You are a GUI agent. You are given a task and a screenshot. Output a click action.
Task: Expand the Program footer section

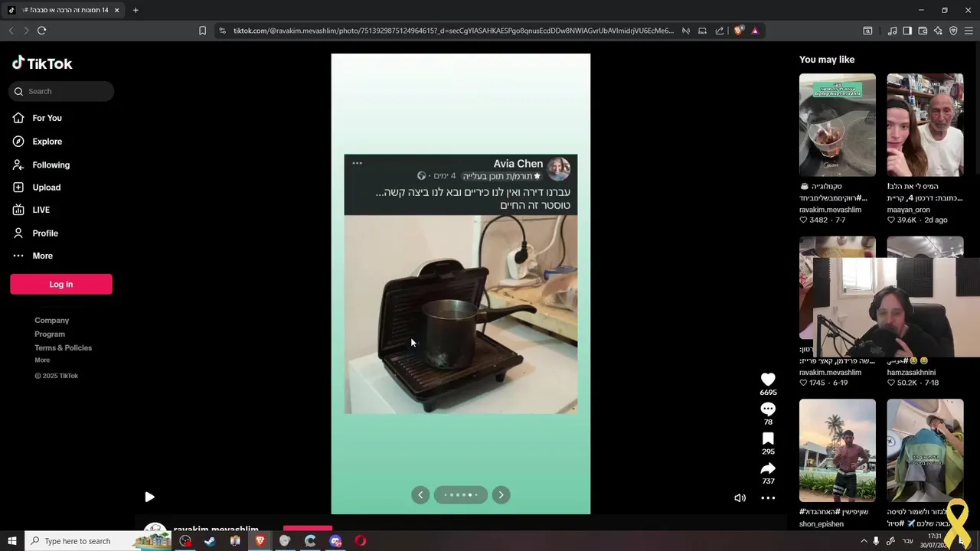[50, 334]
